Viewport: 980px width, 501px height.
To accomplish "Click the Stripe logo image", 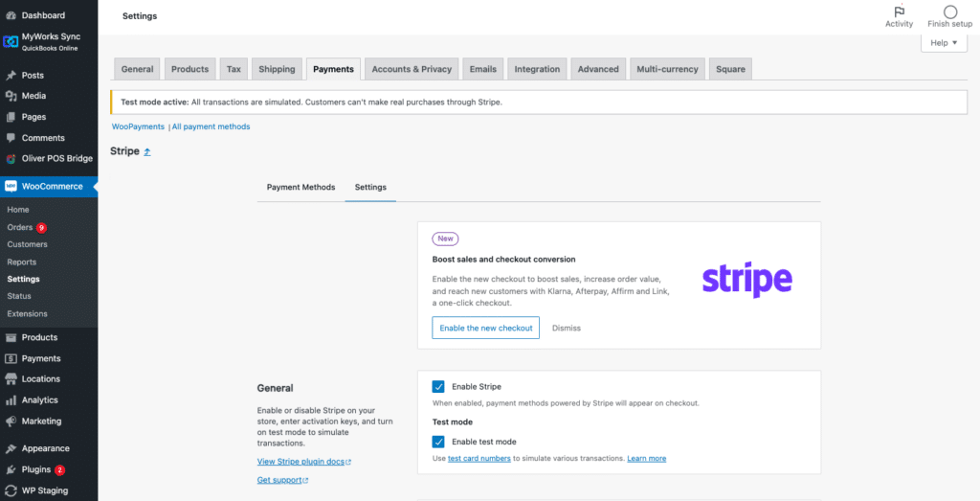I will [x=746, y=280].
